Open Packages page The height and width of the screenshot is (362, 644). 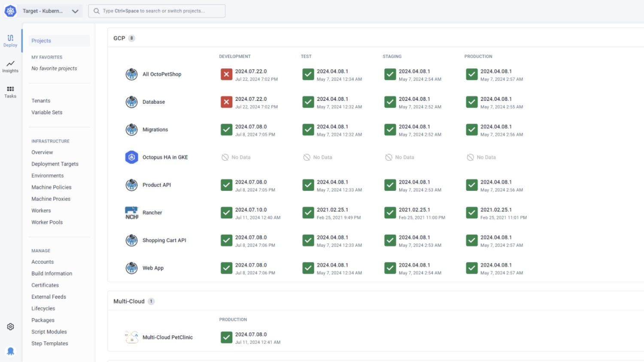43,320
